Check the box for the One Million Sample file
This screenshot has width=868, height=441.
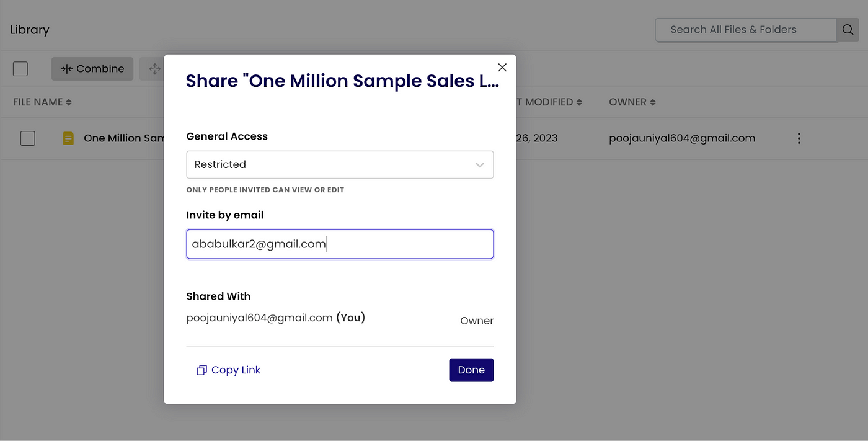click(x=28, y=138)
